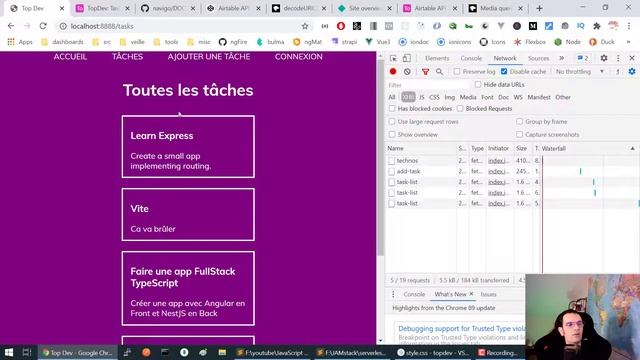Open the Sources tab
Image resolution: width=640 pixels, height=360 pixels.
[x=538, y=58]
